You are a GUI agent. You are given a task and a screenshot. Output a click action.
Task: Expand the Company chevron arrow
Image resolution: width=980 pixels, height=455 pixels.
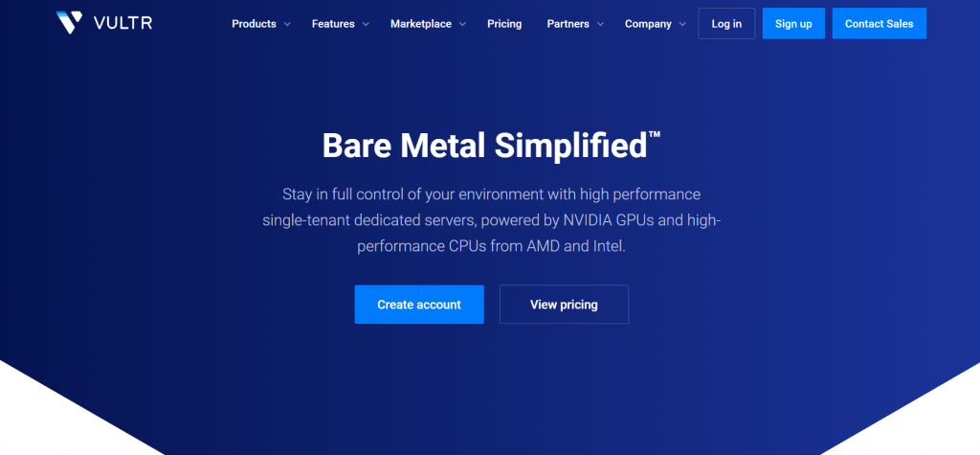[682, 24]
